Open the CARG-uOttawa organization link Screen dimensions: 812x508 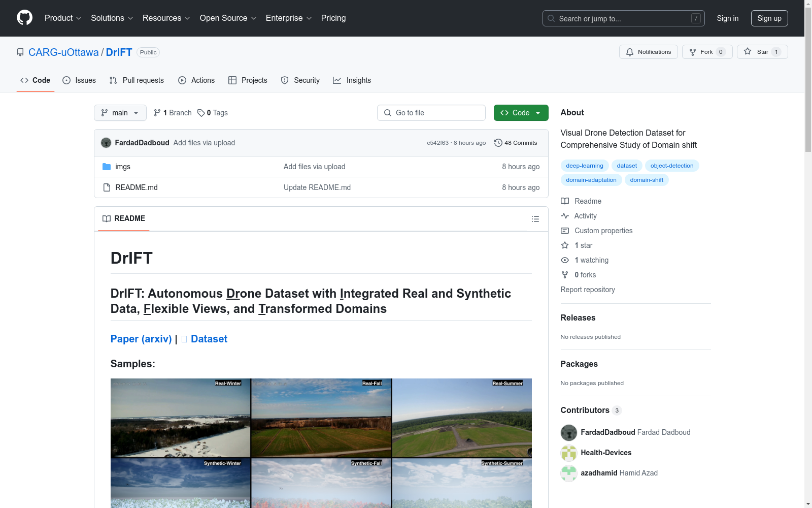tap(63, 52)
